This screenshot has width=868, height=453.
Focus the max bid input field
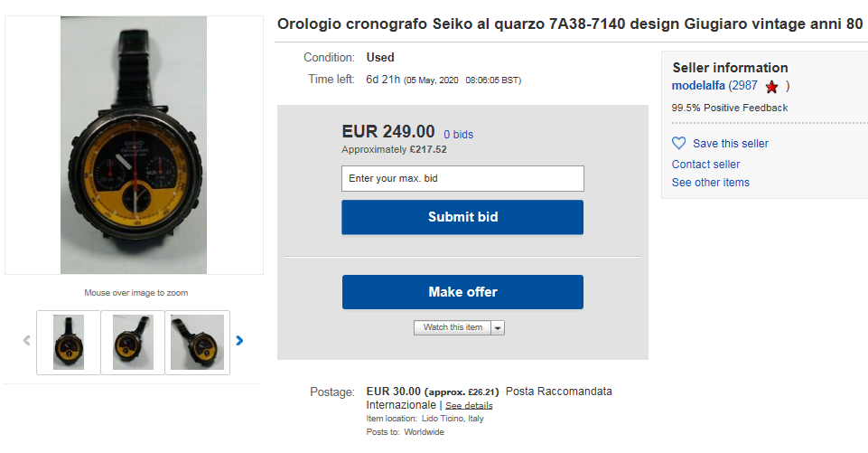462,178
